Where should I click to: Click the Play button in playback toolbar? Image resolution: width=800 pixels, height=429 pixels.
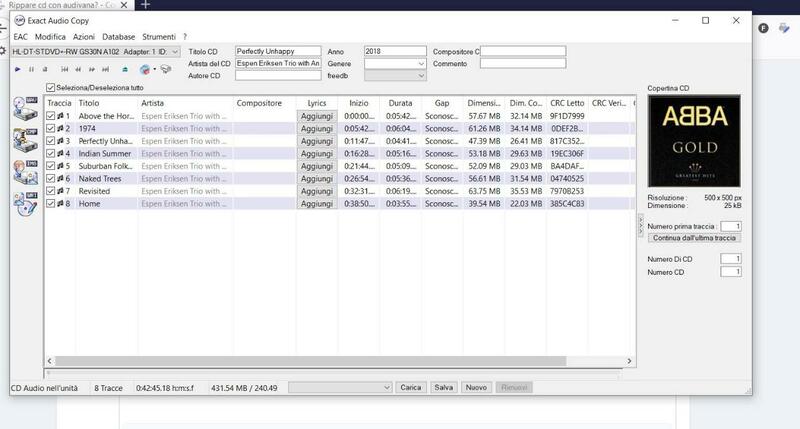click(17, 69)
